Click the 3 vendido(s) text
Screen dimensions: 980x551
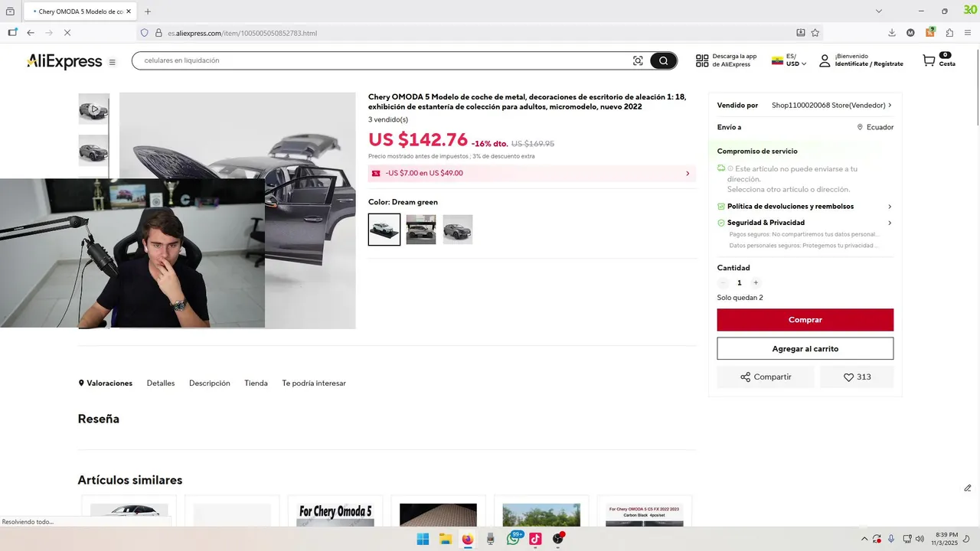pos(388,119)
